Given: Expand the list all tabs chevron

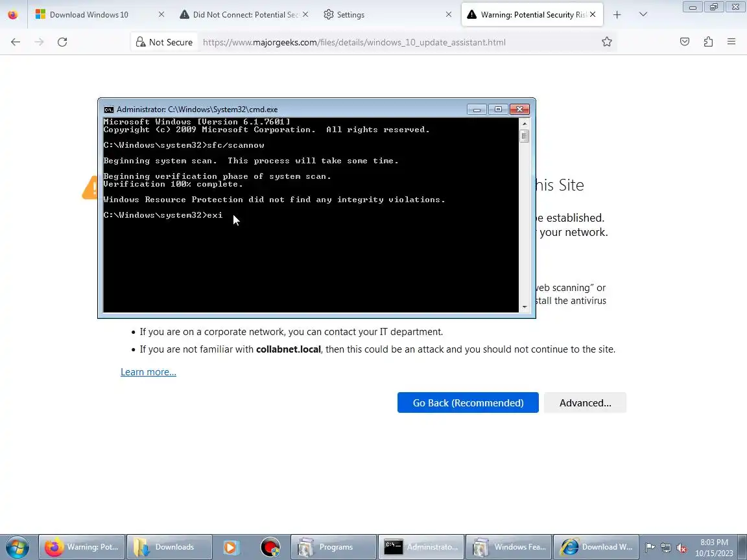Looking at the screenshot, I should (x=643, y=15).
